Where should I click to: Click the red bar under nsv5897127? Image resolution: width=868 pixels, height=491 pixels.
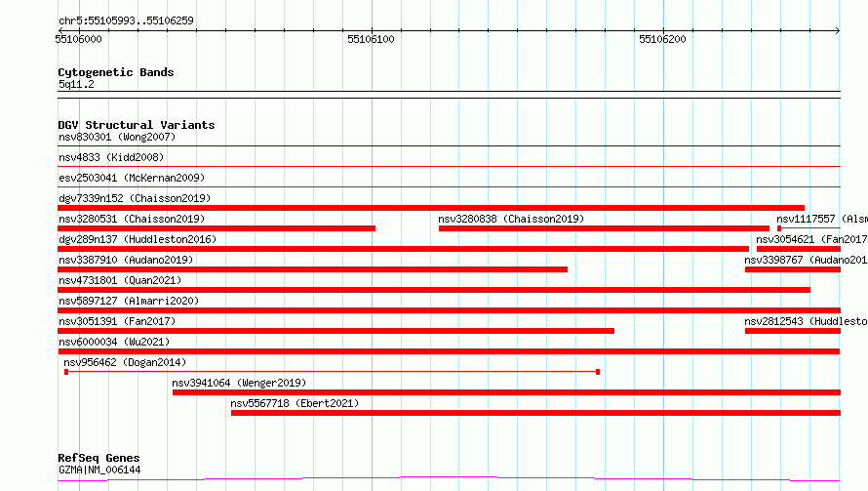(449, 310)
